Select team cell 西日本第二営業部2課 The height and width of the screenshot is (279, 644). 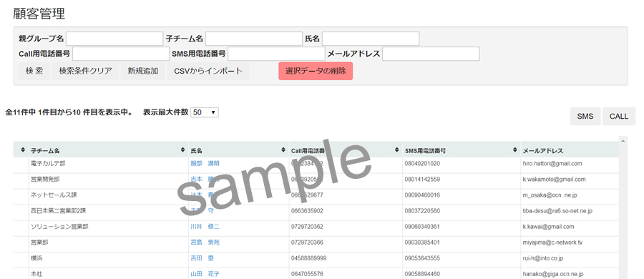tap(59, 211)
